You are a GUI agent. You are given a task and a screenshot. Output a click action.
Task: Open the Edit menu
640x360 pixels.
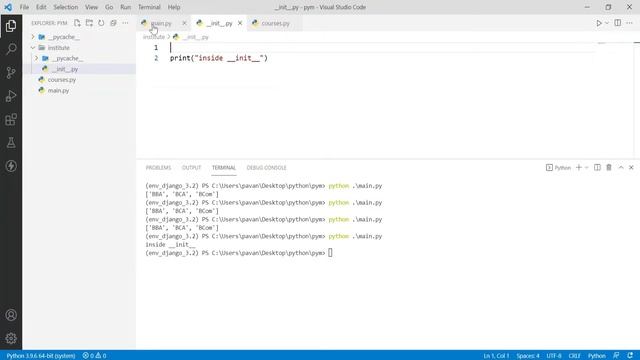pyautogui.click(x=41, y=7)
